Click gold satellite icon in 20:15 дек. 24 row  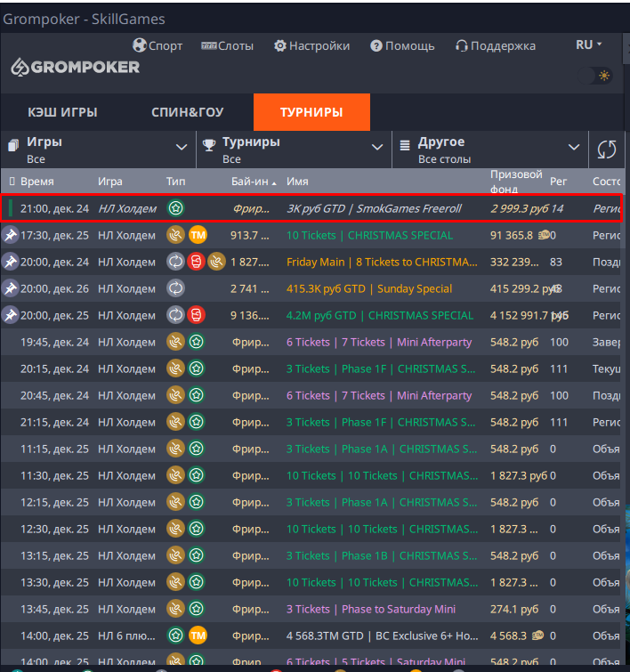pyautogui.click(x=175, y=368)
